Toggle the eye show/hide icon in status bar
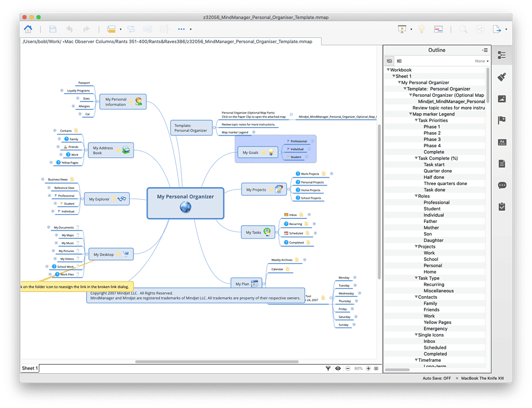The width and height of the screenshot is (532, 408). point(338,368)
